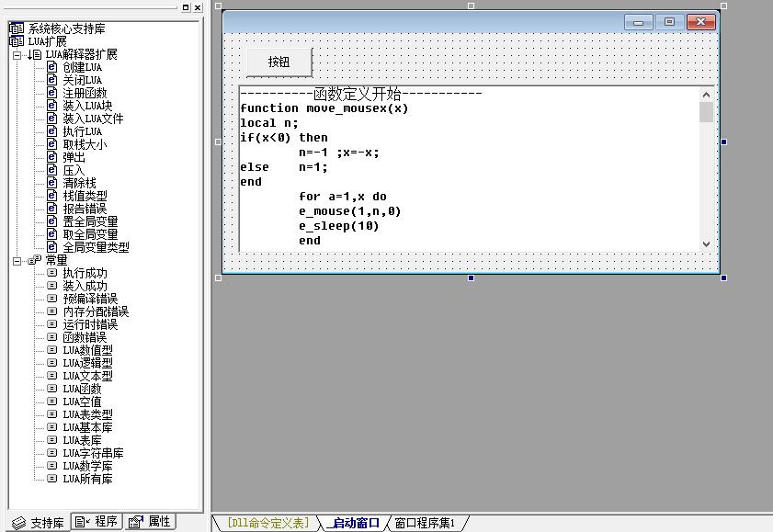Collapse the 常量 tree node
Image resolution: width=773 pixels, height=532 pixels.
tap(17, 261)
